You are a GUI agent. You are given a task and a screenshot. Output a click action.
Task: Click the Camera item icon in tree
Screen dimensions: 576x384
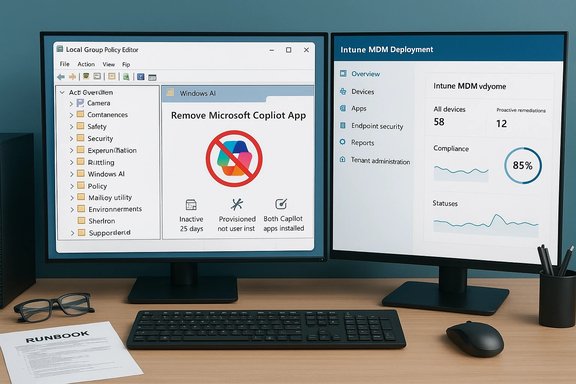point(80,103)
